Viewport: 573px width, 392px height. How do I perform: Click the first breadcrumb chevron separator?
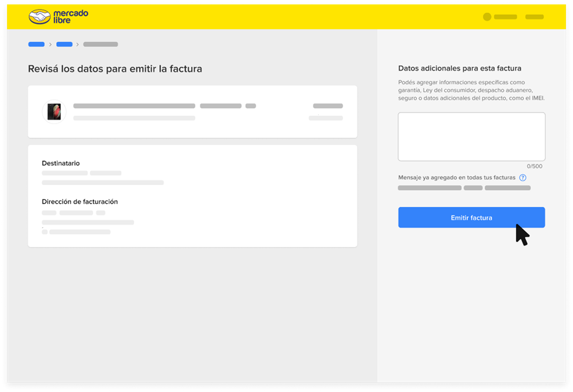(x=50, y=45)
